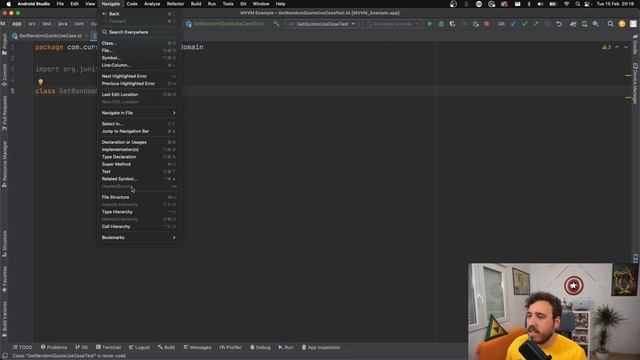Image resolution: width=640 pixels, height=360 pixels.
Task: Click the Git commit checkmark icon
Action: click(524, 24)
